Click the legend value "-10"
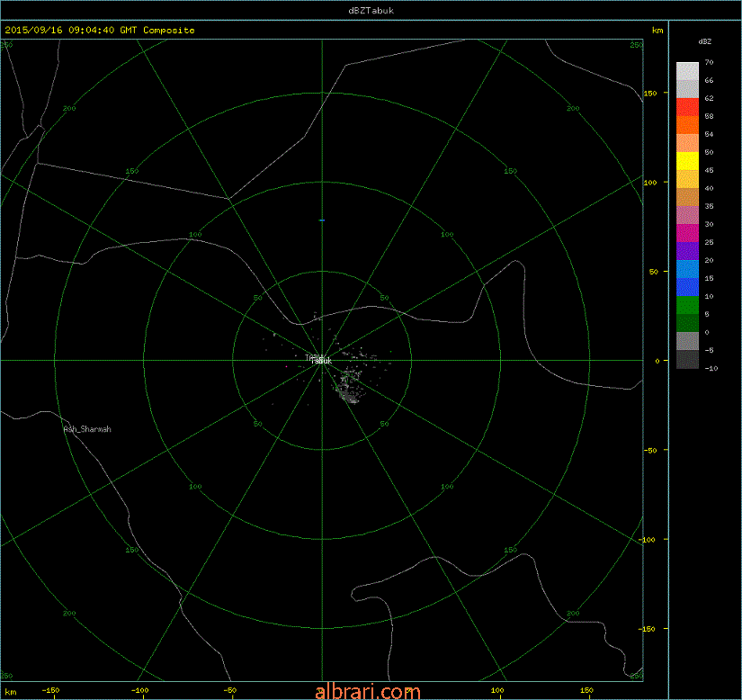This screenshot has width=742, height=700. tap(711, 368)
